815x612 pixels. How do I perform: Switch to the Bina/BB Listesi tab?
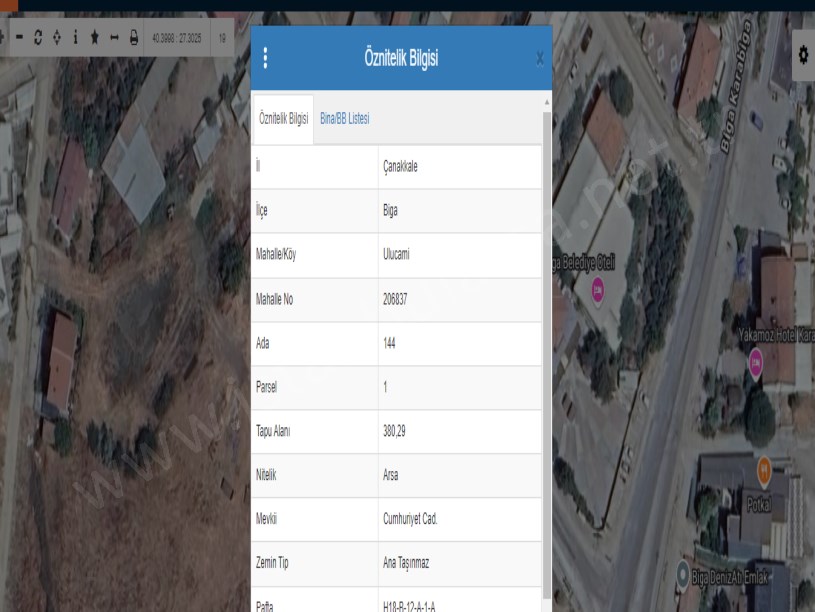(344, 119)
